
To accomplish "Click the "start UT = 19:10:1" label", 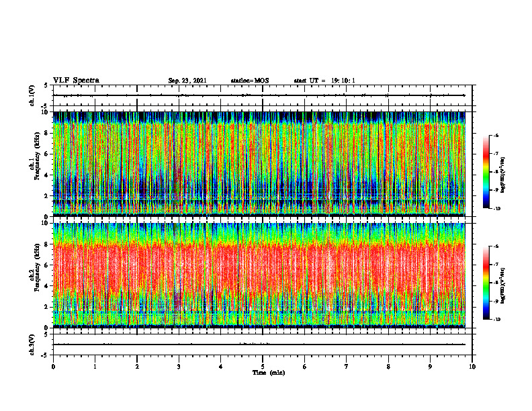I will coord(324,81).
